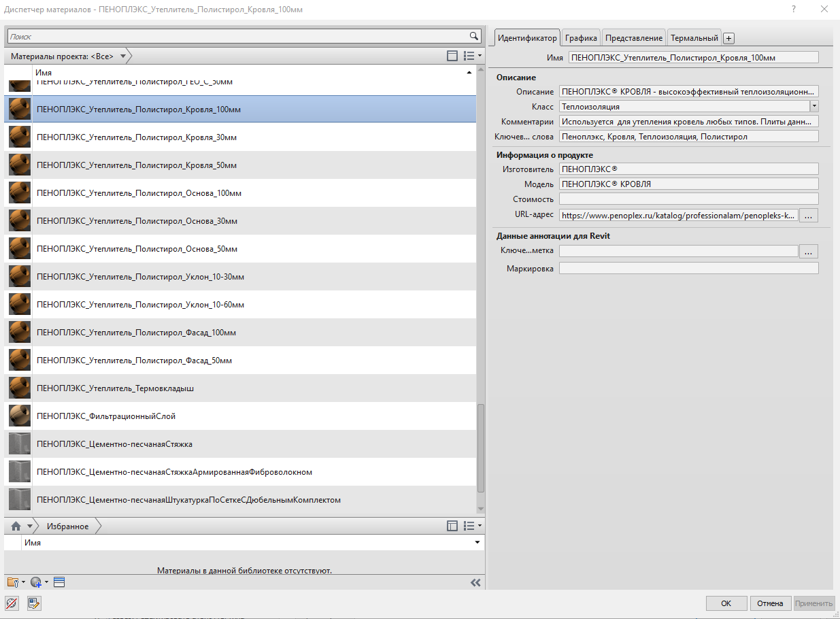
Task: Collapse the material editor with double chevron
Action: (475, 582)
